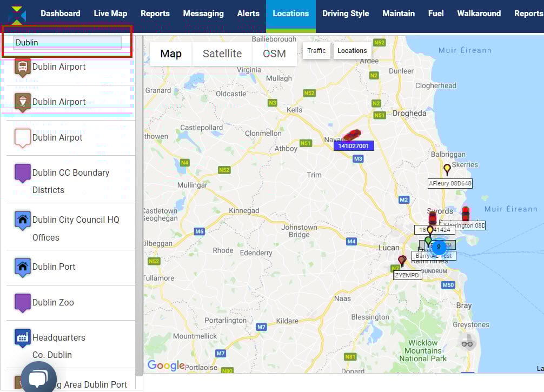This screenshot has height=392, width=544.
Task: Click the location list scrollbar
Action: [x=139, y=205]
